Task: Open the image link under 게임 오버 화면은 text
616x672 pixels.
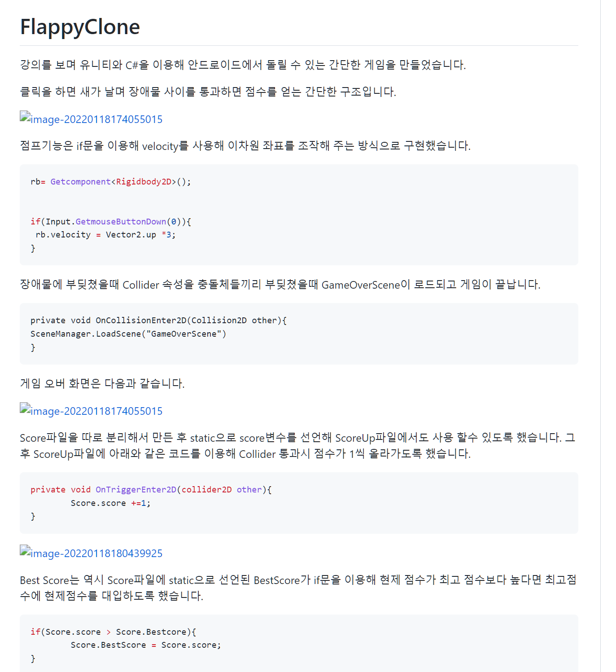Action: point(96,411)
